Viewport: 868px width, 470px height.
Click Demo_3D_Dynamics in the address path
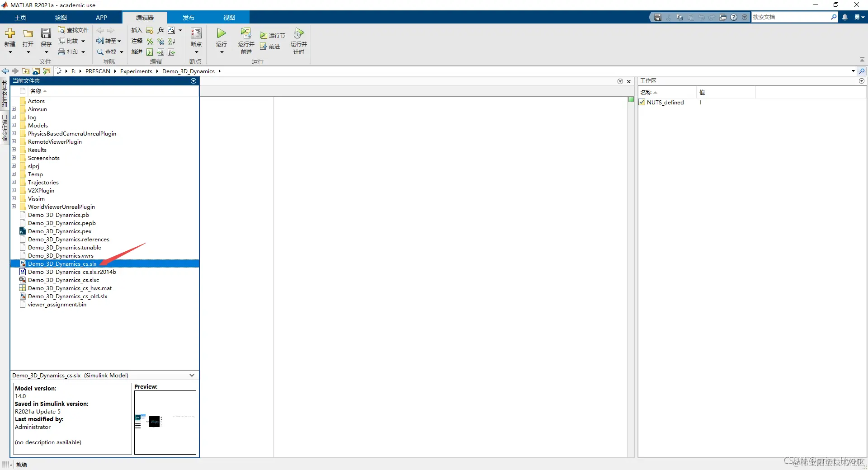(x=189, y=71)
